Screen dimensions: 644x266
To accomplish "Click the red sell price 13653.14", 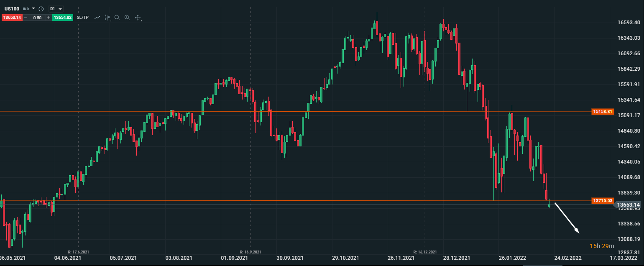I will [x=12, y=18].
